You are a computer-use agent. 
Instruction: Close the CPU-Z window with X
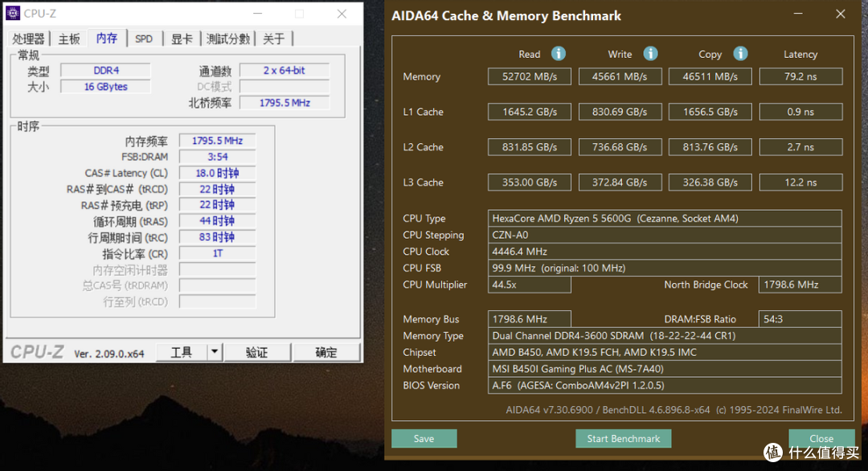coord(342,14)
